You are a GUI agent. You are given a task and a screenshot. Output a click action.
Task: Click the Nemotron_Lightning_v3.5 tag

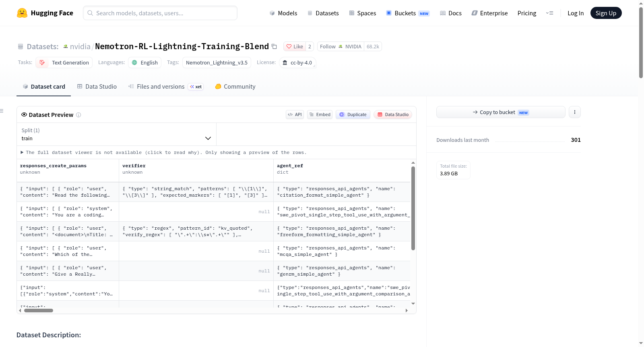(217, 62)
